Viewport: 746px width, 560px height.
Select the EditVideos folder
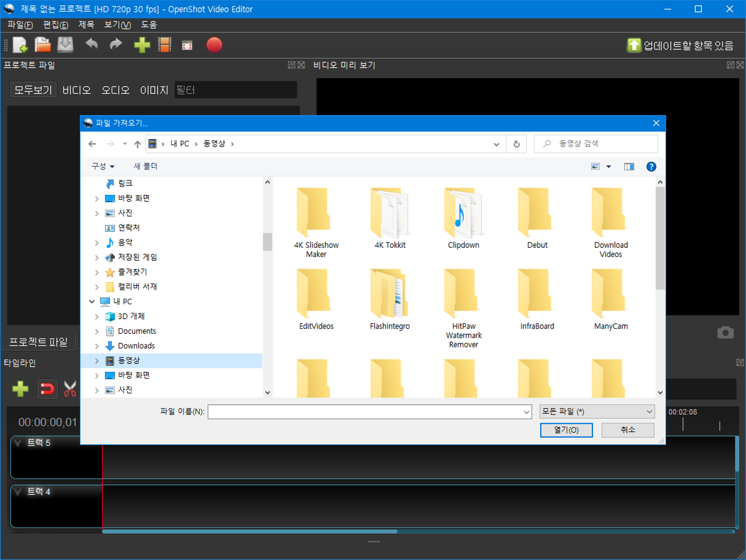point(316,299)
